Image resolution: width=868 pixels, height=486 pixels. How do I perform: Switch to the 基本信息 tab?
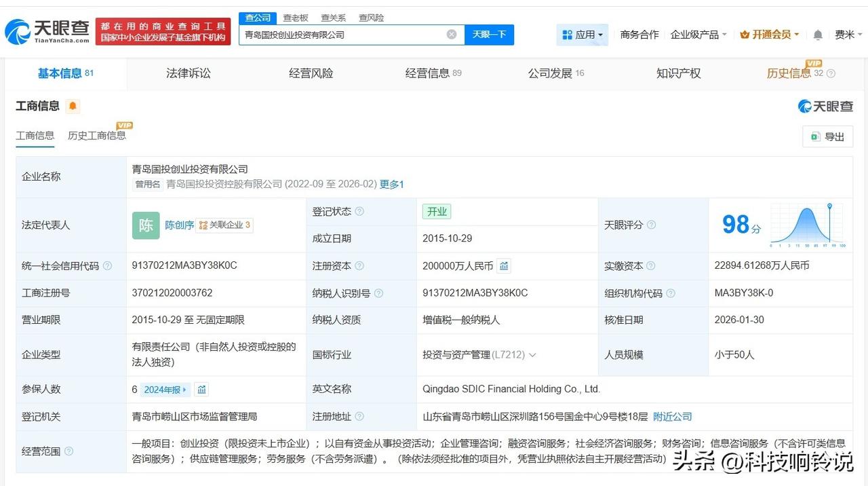pyautogui.click(x=65, y=73)
